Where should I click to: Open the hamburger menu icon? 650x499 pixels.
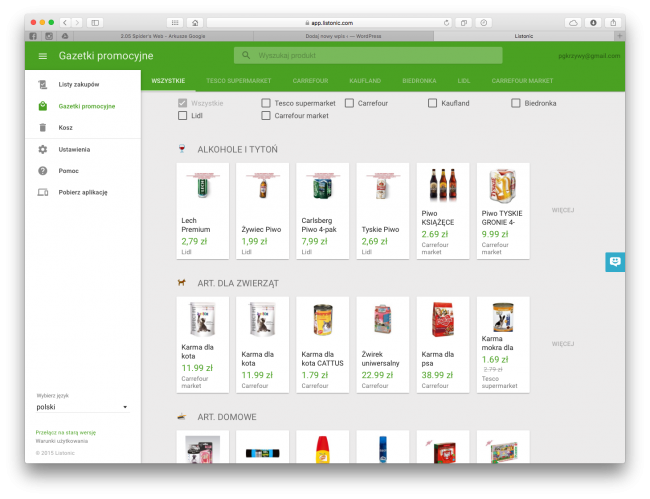coord(43,56)
